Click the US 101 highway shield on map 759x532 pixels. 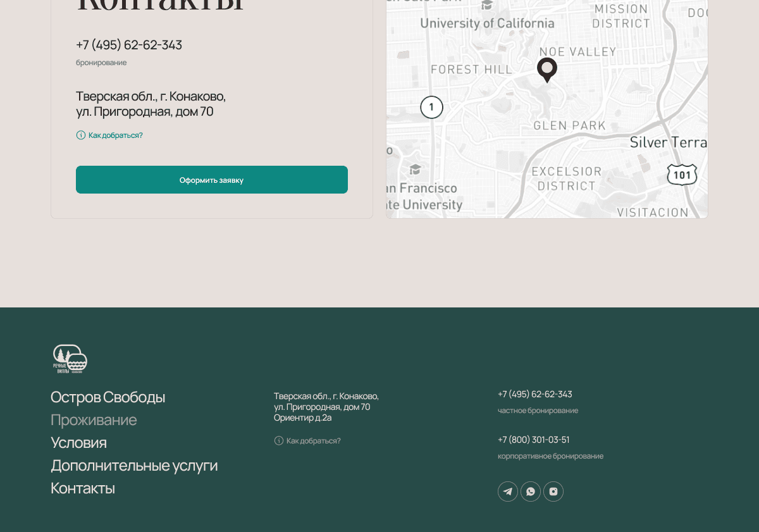[682, 175]
